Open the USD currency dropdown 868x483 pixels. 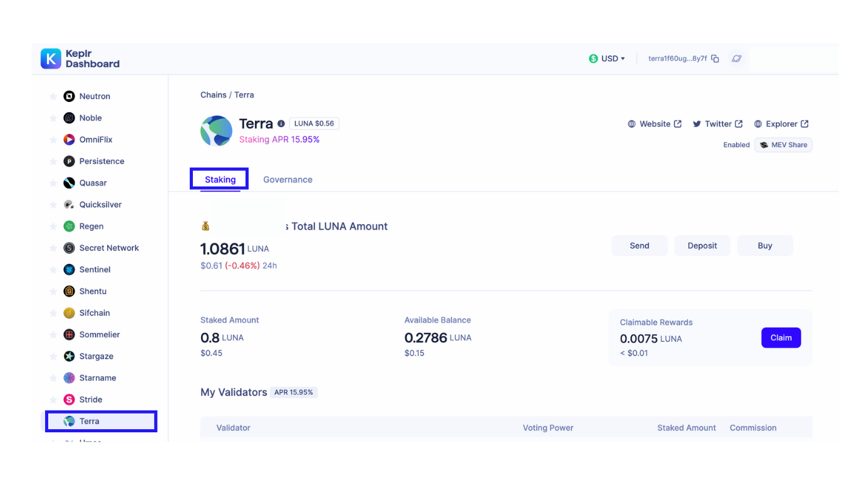[607, 59]
